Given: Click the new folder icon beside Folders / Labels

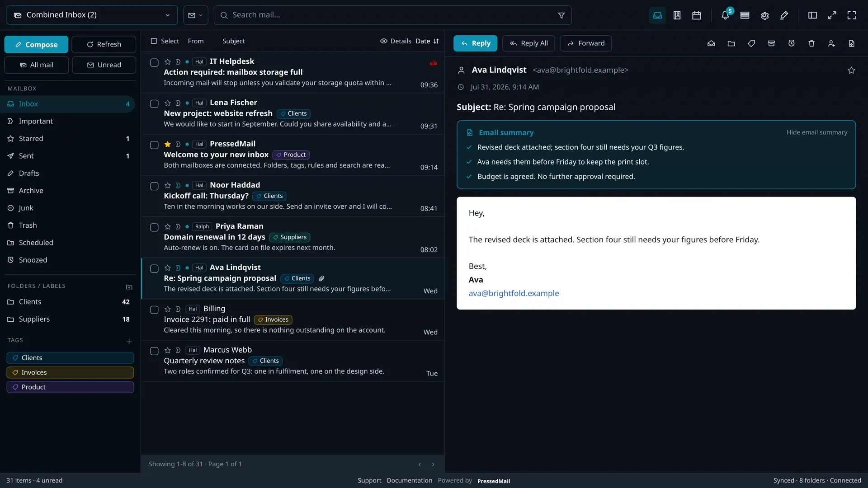Looking at the screenshot, I should [129, 287].
